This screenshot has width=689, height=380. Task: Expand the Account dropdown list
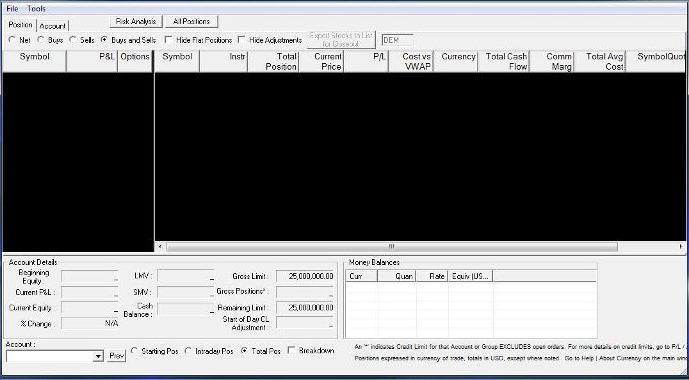[x=98, y=356]
